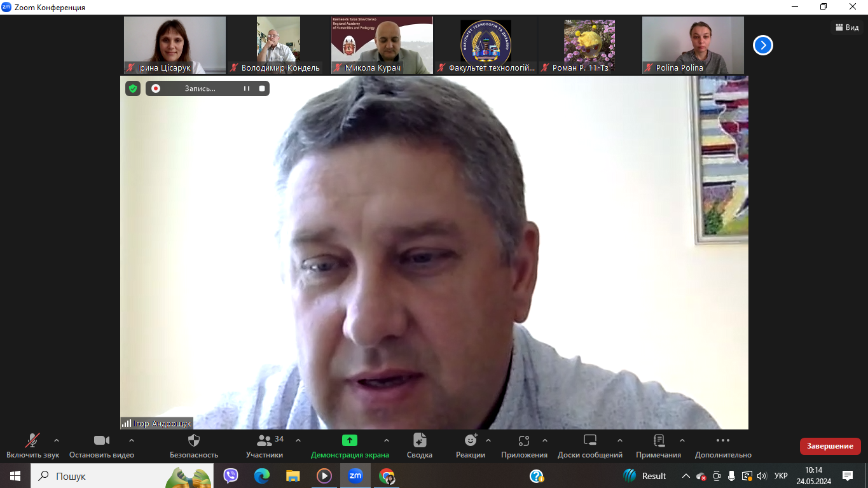Open the Безопасность security icon

point(194,440)
